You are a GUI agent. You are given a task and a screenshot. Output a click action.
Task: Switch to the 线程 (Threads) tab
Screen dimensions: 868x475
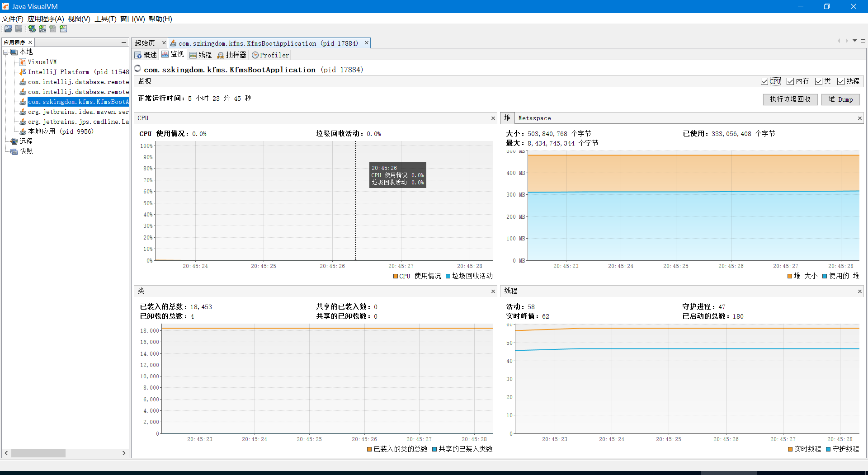201,55
